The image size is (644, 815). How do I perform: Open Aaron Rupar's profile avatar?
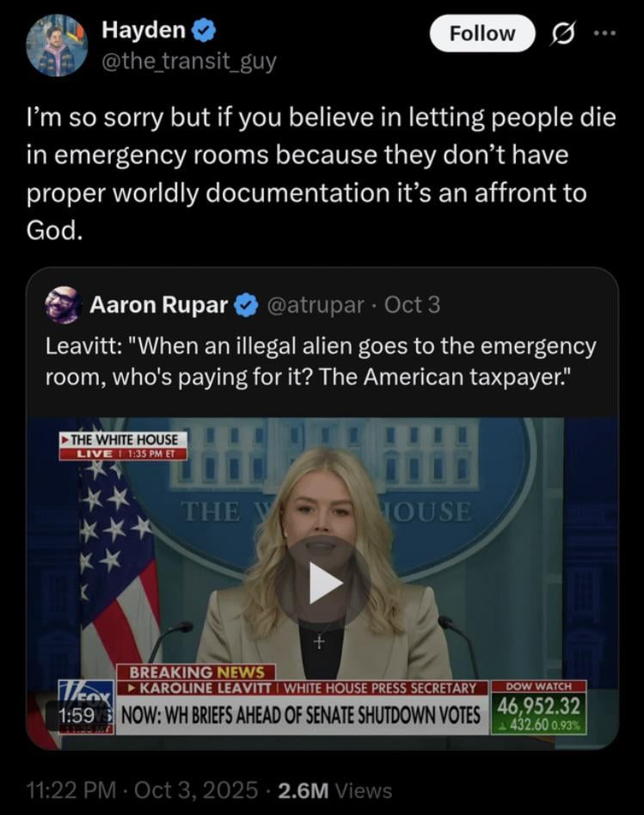[x=64, y=304]
